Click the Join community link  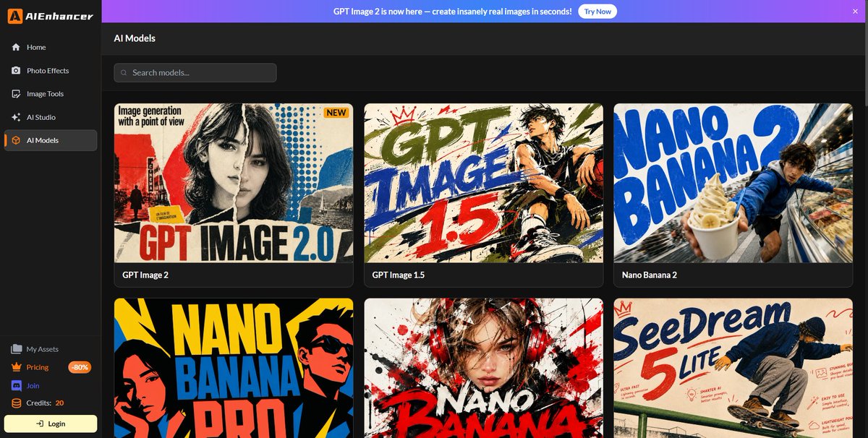click(x=33, y=386)
